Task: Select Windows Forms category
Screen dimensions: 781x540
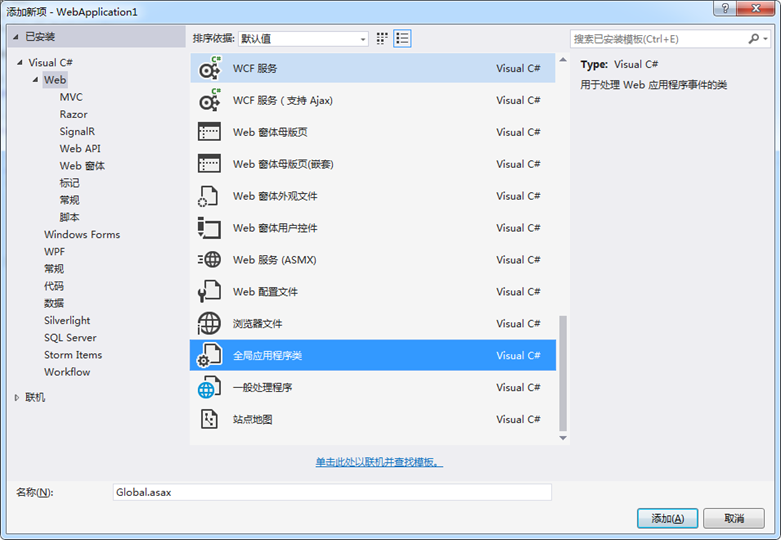Action: pos(82,235)
